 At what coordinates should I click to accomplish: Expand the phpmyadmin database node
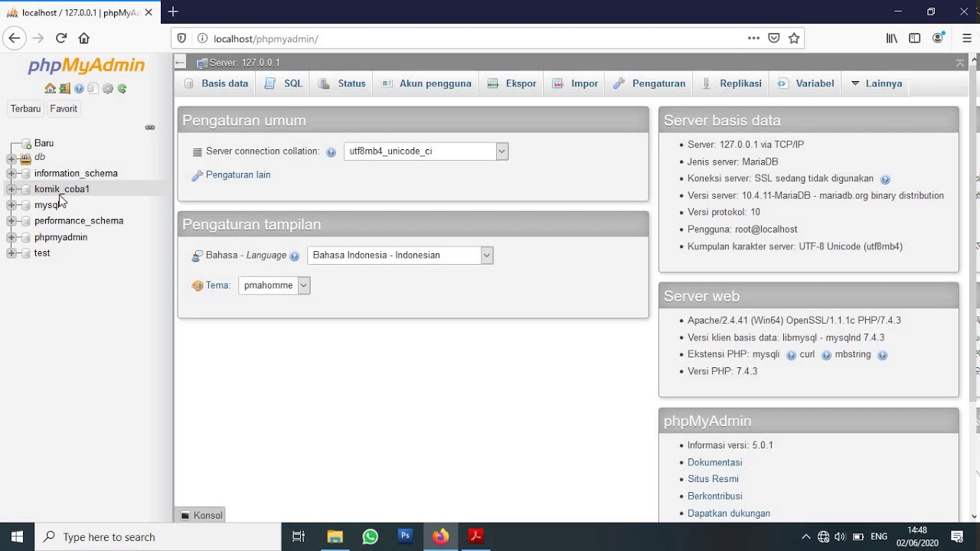[x=11, y=237]
